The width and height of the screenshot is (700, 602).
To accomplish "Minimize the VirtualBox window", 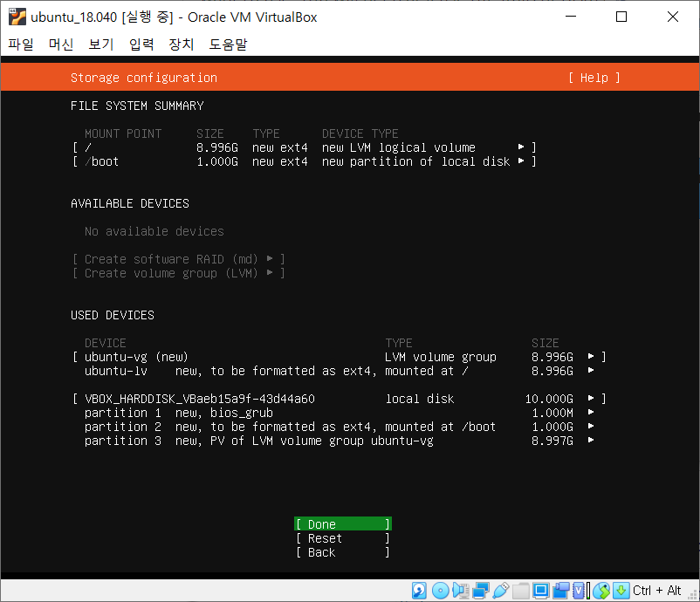I will coord(571,17).
